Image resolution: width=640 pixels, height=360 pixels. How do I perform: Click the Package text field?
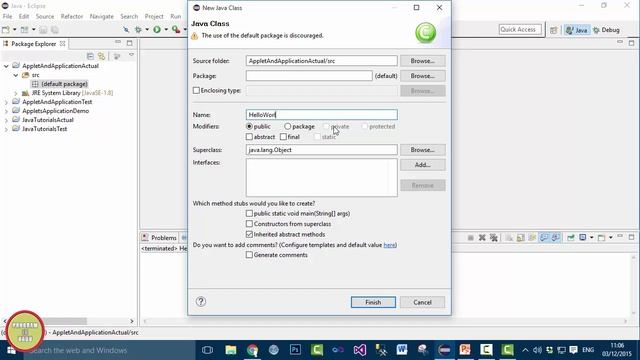click(x=309, y=76)
